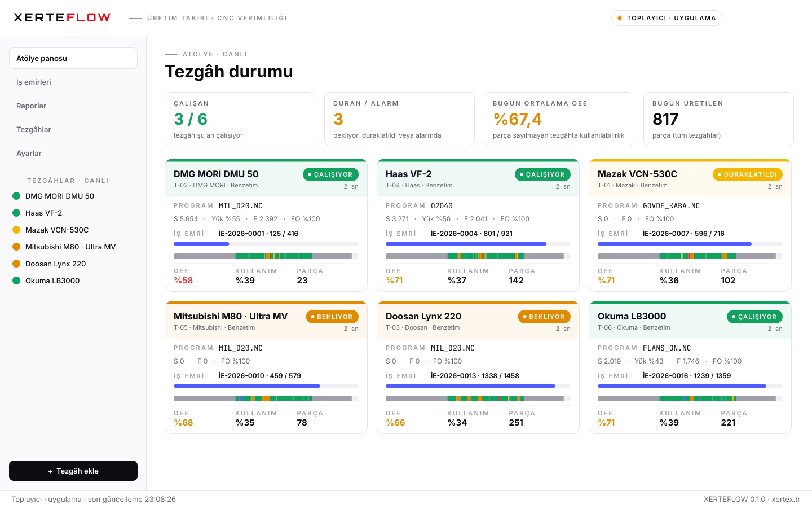Click the XERTEFLOW logo
Image resolution: width=812 pixels, height=508 pixels.
click(x=62, y=17)
